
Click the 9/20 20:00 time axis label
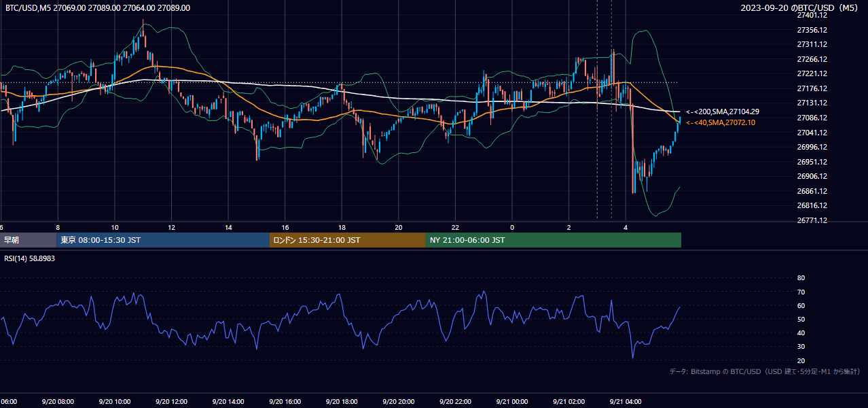point(399,402)
